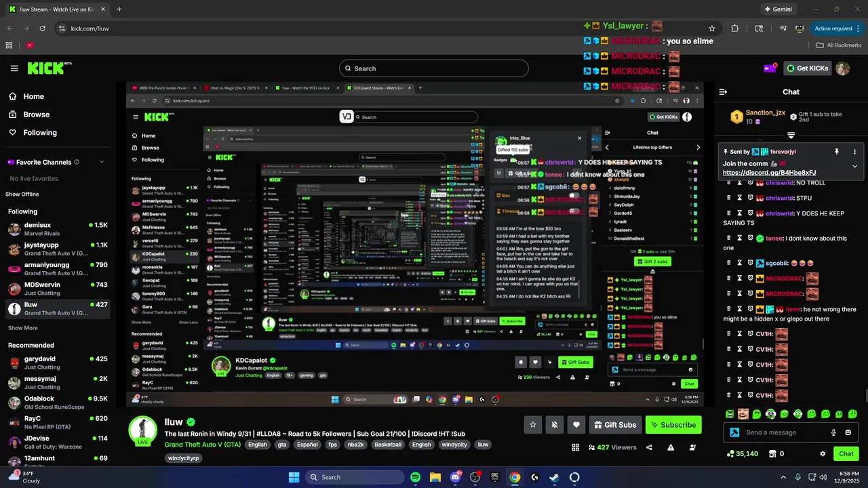Viewport: 868px width, 488px height.
Task: Open the emoji picker in chat message box
Action: click(x=848, y=432)
